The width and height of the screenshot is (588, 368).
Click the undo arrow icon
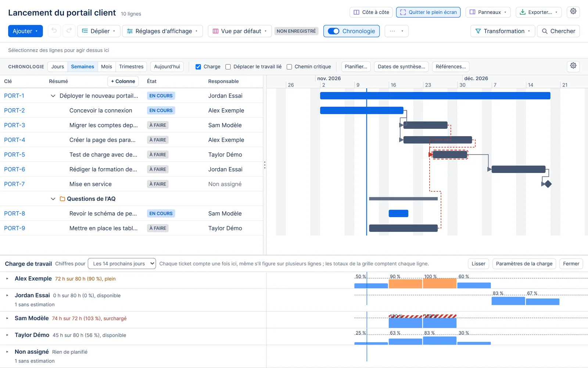[x=54, y=31]
